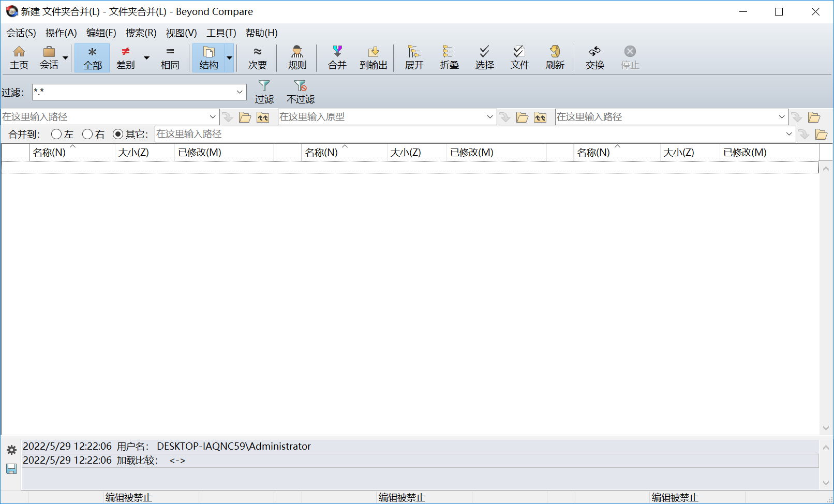The image size is (834, 504).
Task: Open 规则 session rules
Action: point(297,57)
